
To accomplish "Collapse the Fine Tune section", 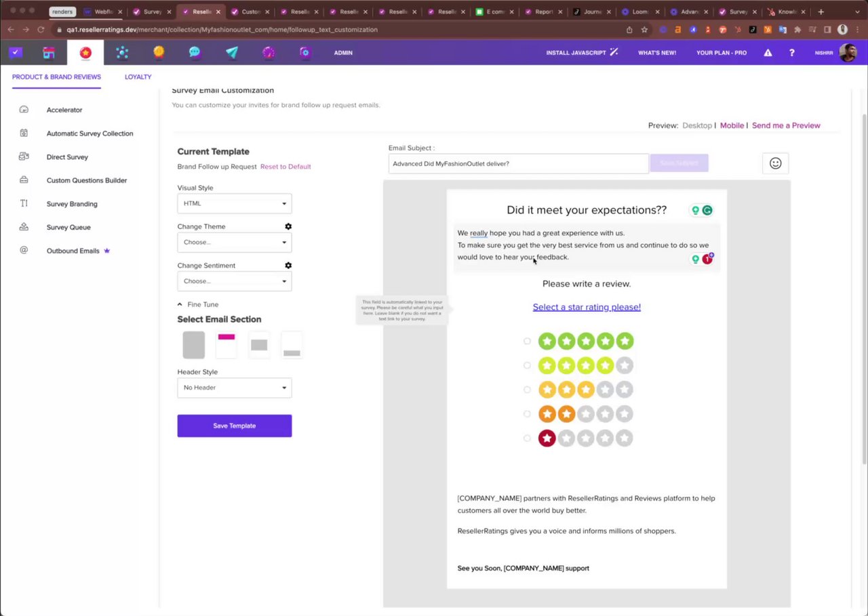I will (198, 304).
